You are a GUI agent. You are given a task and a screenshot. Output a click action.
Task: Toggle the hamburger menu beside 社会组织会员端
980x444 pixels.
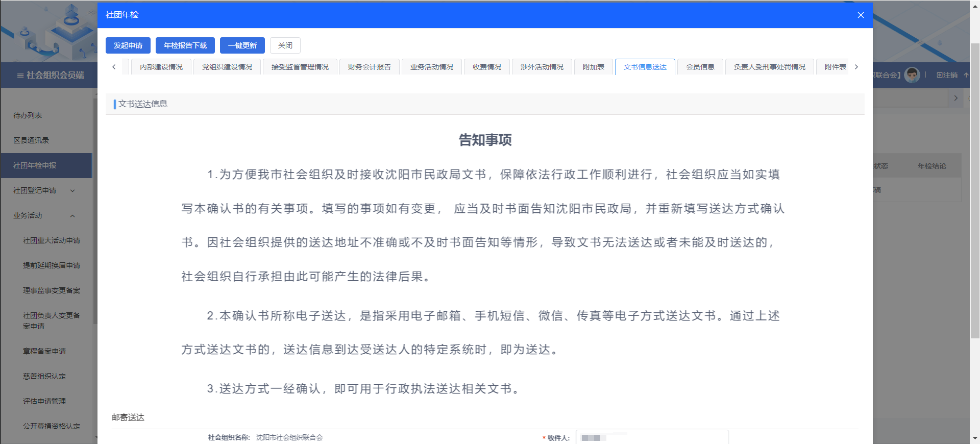coord(20,76)
